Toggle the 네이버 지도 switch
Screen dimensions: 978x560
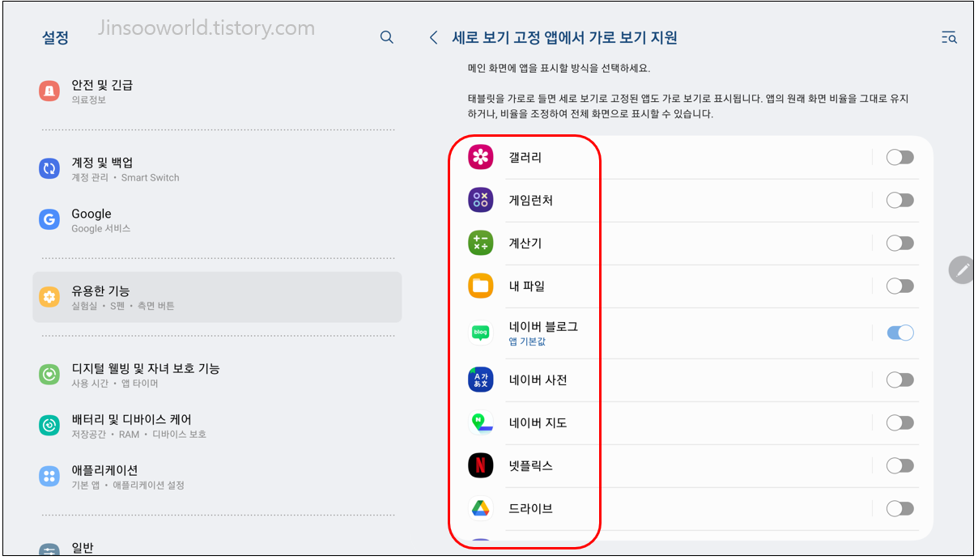coord(899,422)
